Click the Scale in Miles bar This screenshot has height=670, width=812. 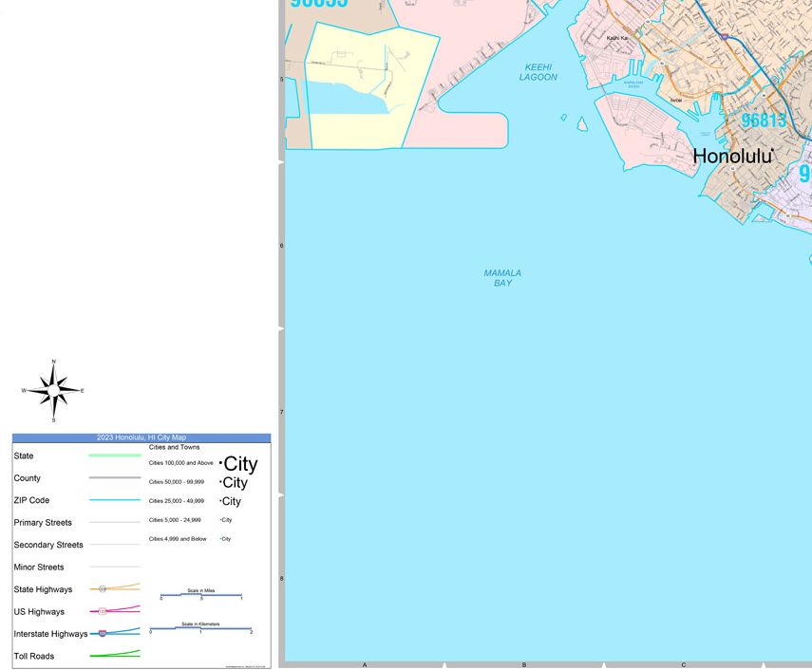tap(200, 595)
